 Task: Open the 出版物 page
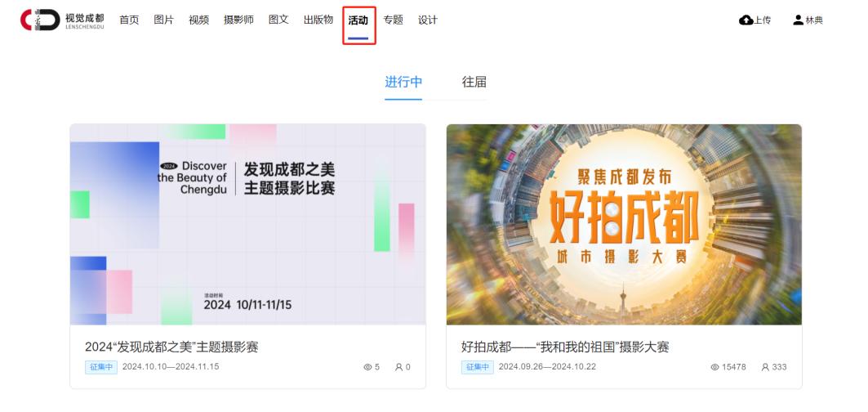318,20
